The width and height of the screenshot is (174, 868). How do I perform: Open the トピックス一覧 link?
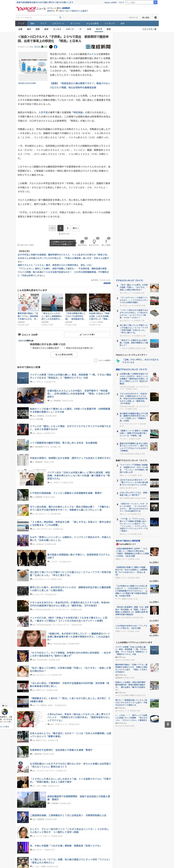pos(149,29)
